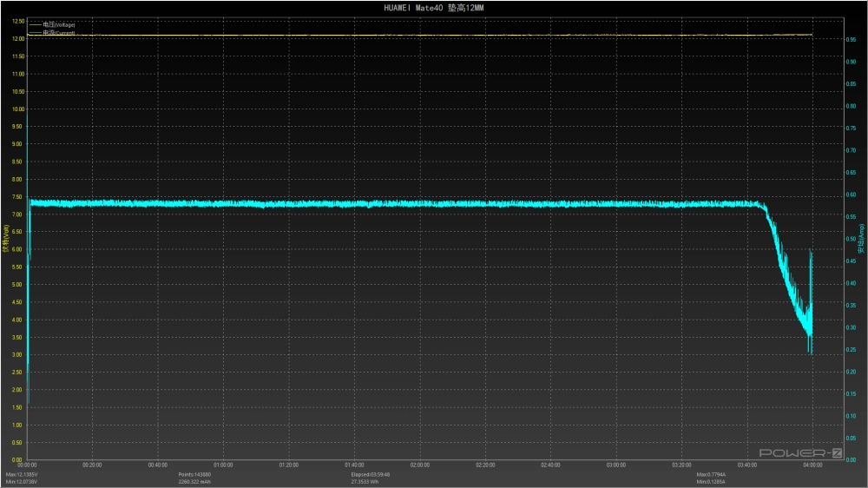Click the 12.00 voltage axis label
Viewport: 868px width, 488px height.
click(18, 39)
